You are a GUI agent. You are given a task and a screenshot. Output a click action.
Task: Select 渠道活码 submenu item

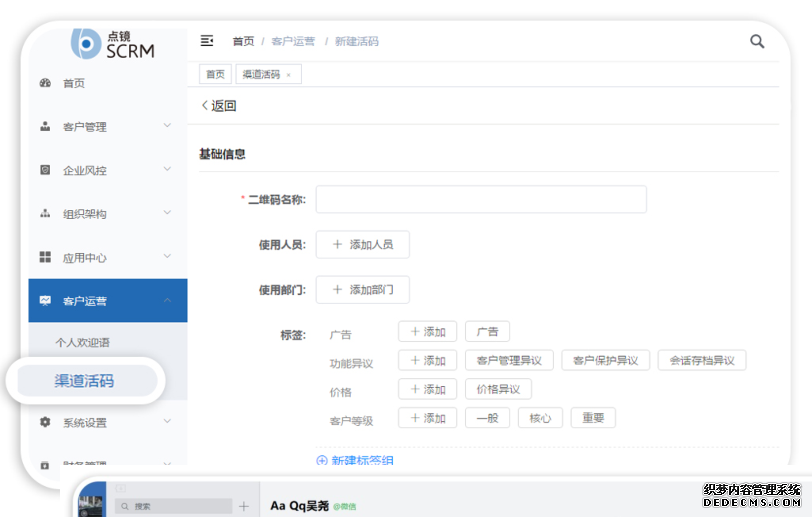84,381
